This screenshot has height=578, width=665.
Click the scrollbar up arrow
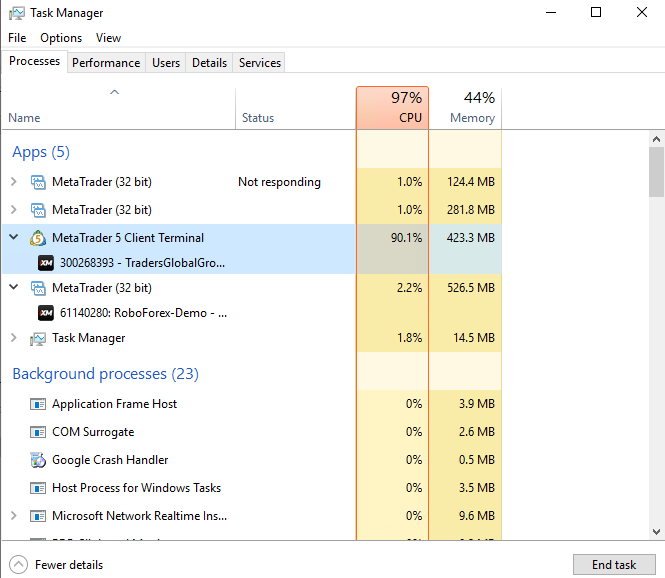(656, 139)
